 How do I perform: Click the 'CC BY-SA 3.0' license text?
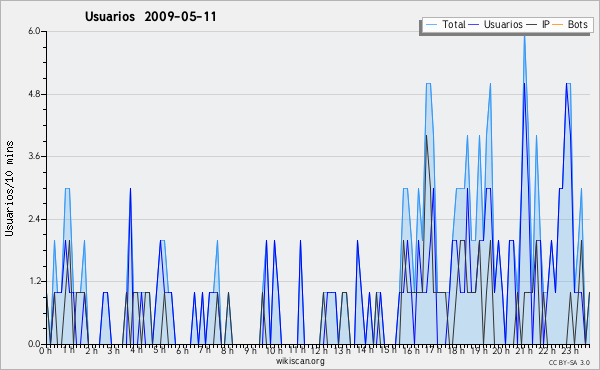tap(569, 362)
